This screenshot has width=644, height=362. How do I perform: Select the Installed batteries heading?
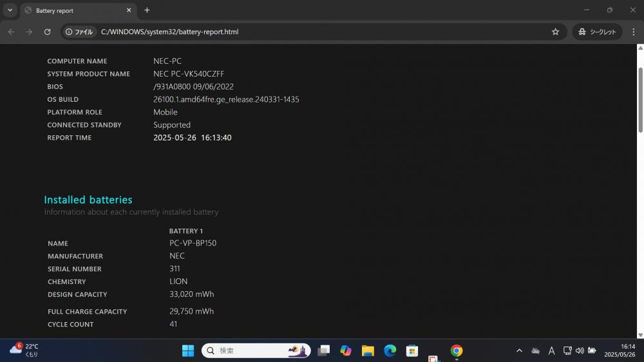pos(88,200)
